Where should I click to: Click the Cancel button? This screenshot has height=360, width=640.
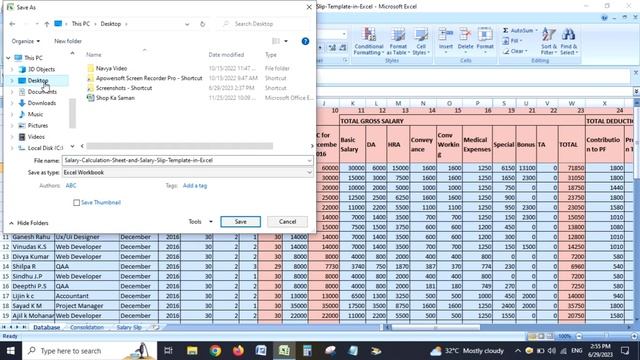(x=287, y=222)
